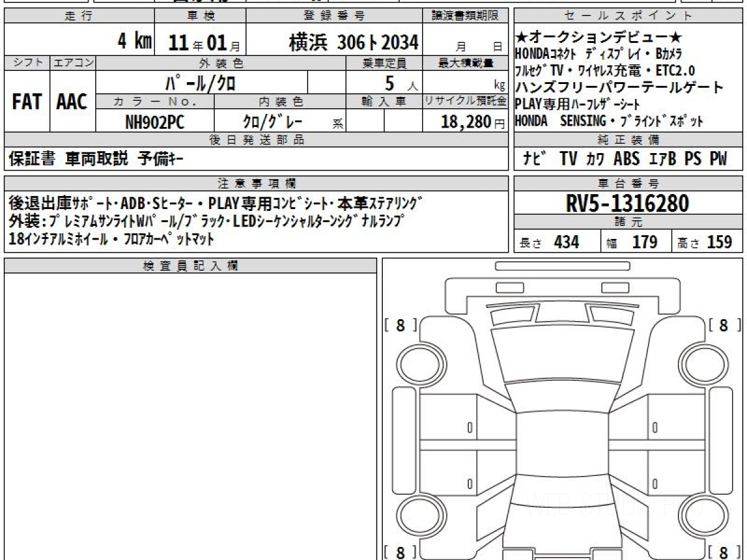
Task: Click the リサイクル預託金 header
Action: tap(466, 101)
